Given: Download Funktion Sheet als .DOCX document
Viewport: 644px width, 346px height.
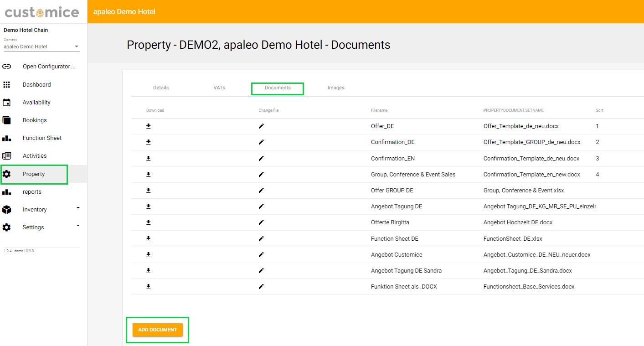Looking at the screenshot, I should [x=149, y=286].
